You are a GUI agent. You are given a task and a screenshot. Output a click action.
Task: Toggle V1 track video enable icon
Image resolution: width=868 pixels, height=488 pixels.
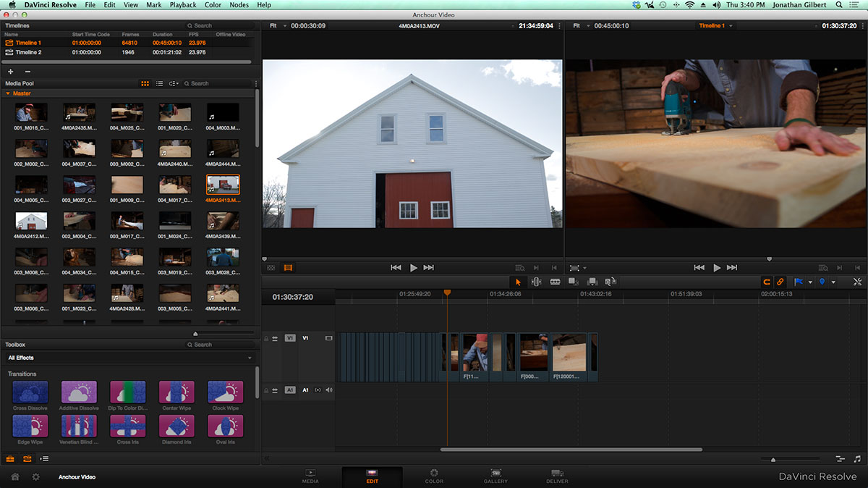point(328,338)
